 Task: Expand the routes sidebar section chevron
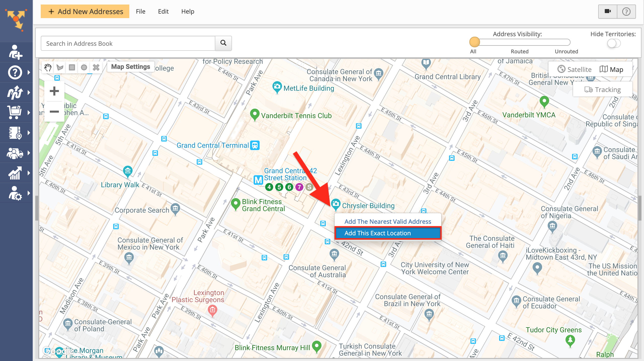pos(29,92)
